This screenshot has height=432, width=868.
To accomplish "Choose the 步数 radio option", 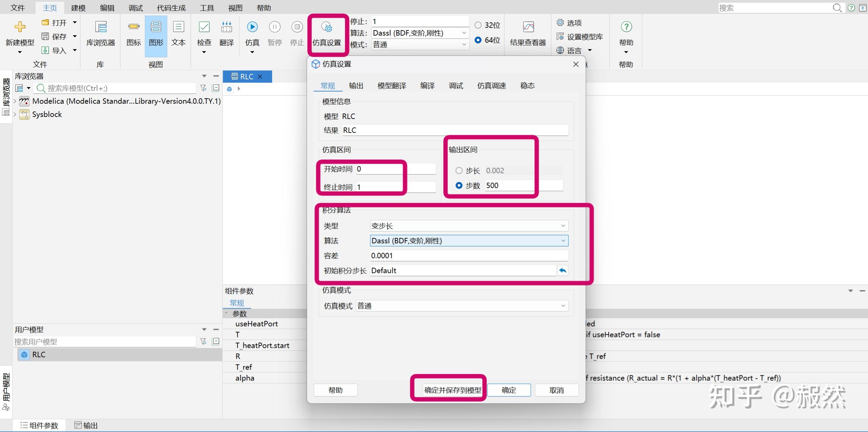I will 459,185.
